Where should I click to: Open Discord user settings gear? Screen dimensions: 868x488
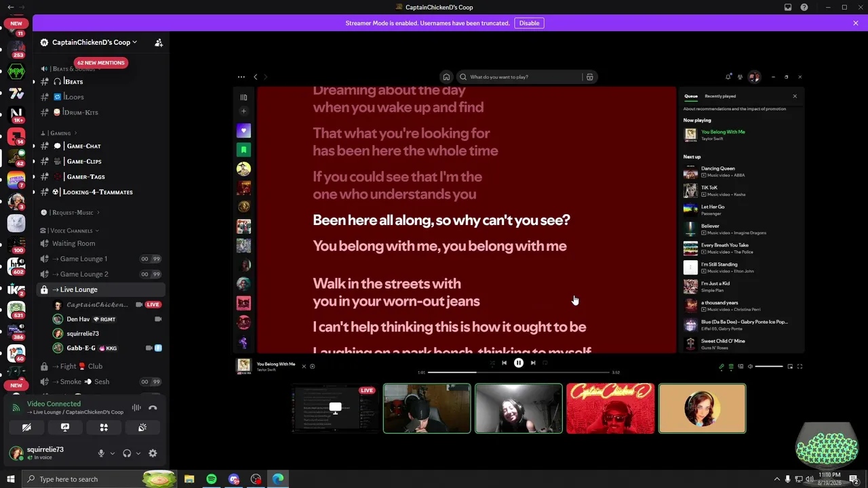(153, 453)
